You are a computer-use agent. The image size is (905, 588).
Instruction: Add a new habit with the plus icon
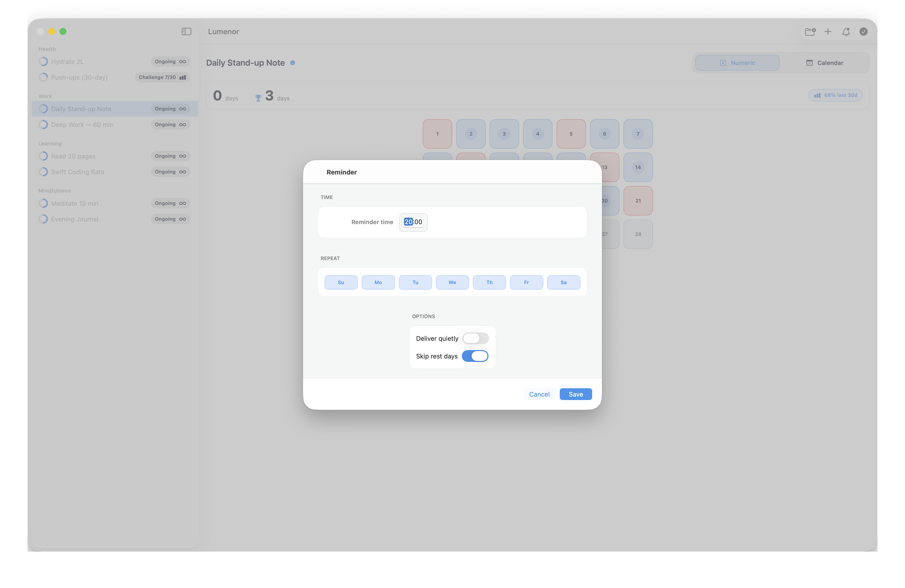point(828,32)
